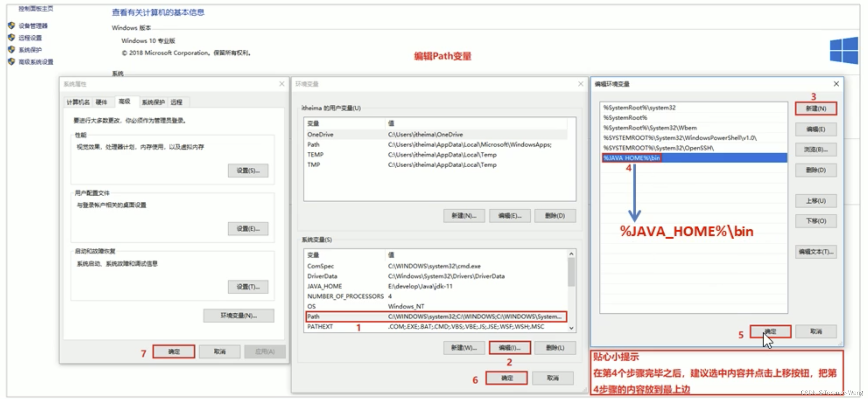This screenshot has height=399, width=868.
Task: Select OneDrive user variable row
Action: pyautogui.click(x=436, y=134)
